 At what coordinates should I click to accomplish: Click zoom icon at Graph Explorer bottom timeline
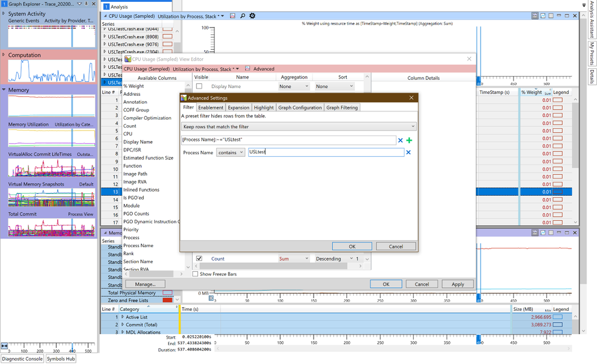4,345
